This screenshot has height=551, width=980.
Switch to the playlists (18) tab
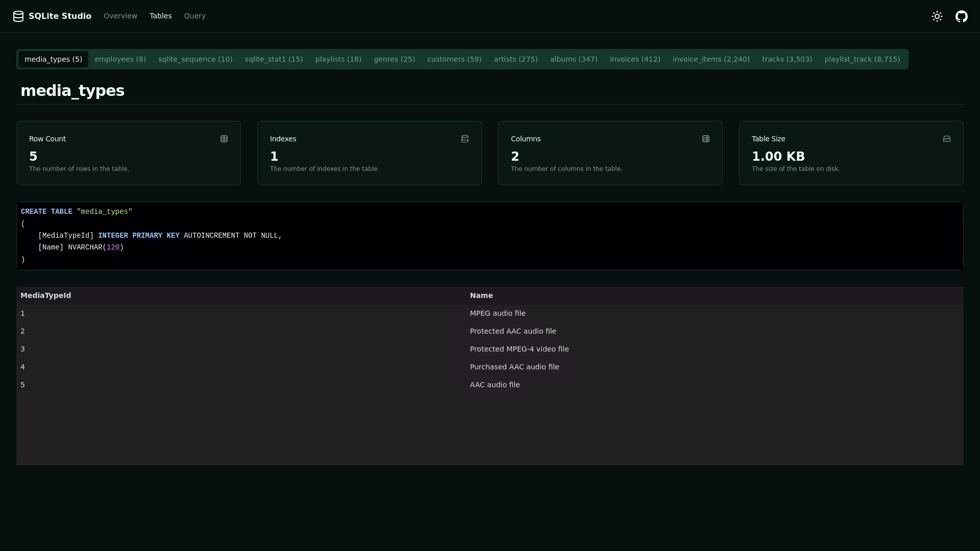(338, 59)
